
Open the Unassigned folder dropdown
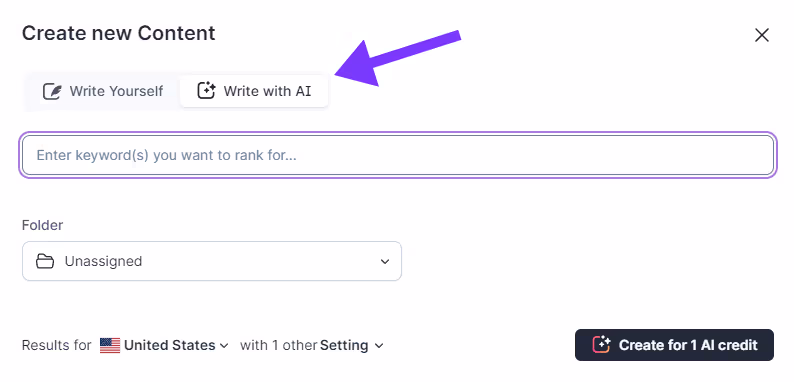tap(212, 261)
